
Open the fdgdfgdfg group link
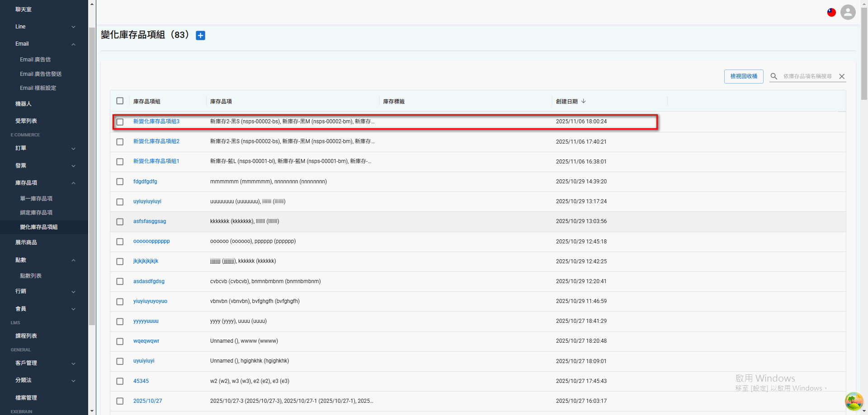[145, 182]
